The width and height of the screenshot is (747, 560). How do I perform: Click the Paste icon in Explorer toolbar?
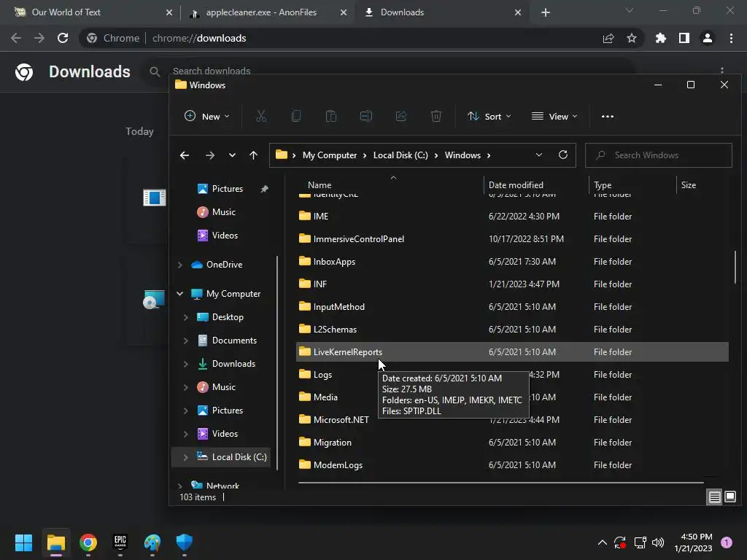point(331,116)
